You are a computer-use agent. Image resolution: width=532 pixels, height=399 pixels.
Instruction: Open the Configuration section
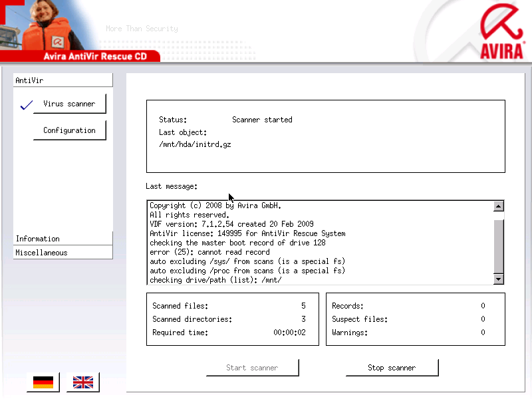click(x=70, y=130)
